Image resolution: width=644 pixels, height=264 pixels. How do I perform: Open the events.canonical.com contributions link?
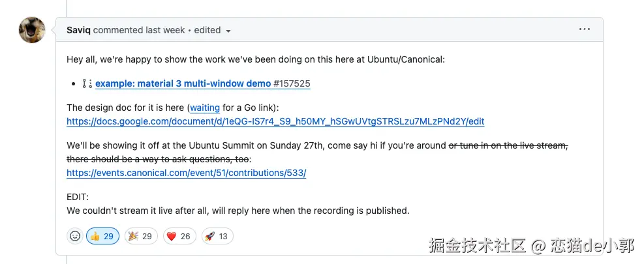click(x=186, y=173)
